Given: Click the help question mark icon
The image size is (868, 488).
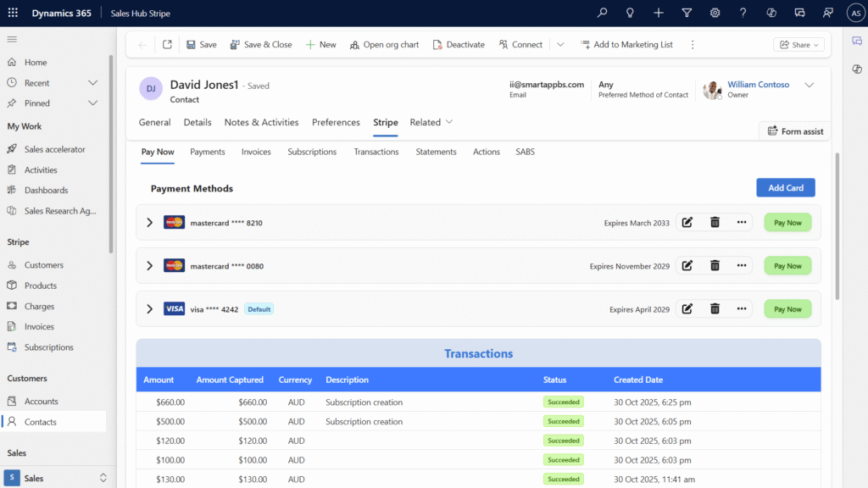Looking at the screenshot, I should (743, 13).
